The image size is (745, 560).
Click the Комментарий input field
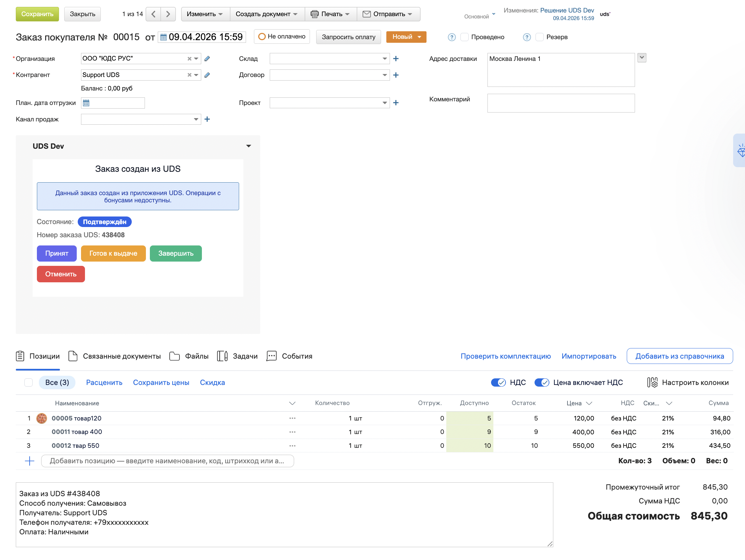[561, 103]
